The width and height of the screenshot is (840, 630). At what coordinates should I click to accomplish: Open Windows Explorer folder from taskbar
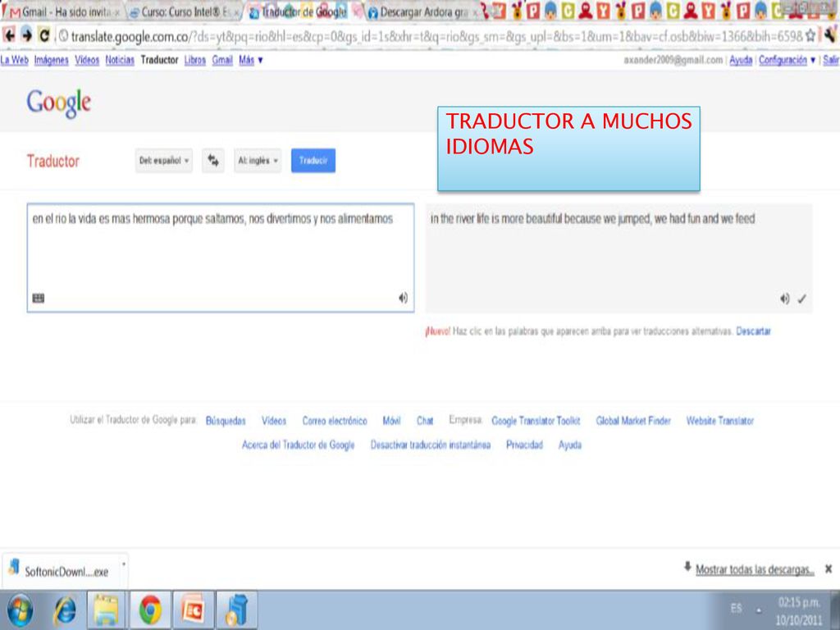pyautogui.click(x=107, y=610)
